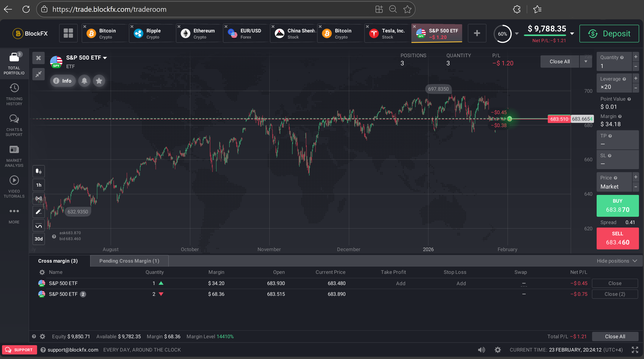Toggle sound speaker icon

481,350
